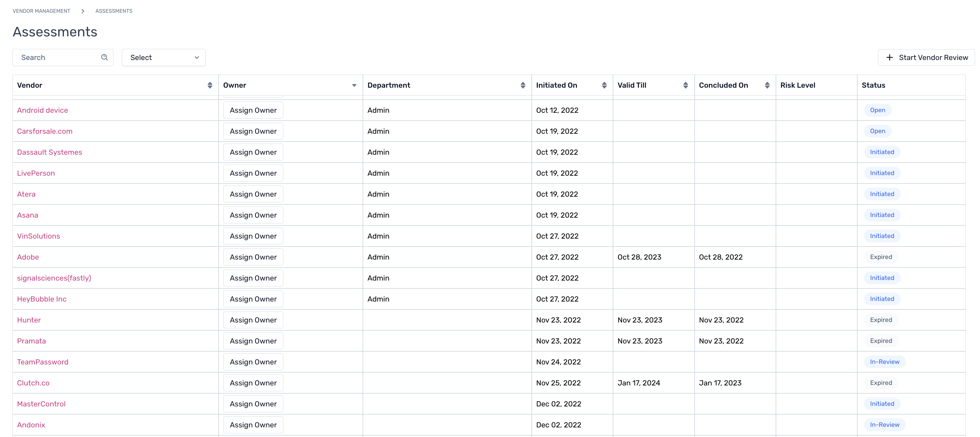Image resolution: width=980 pixels, height=437 pixels.
Task: Sort by Valid Till column arrows
Action: pos(686,85)
